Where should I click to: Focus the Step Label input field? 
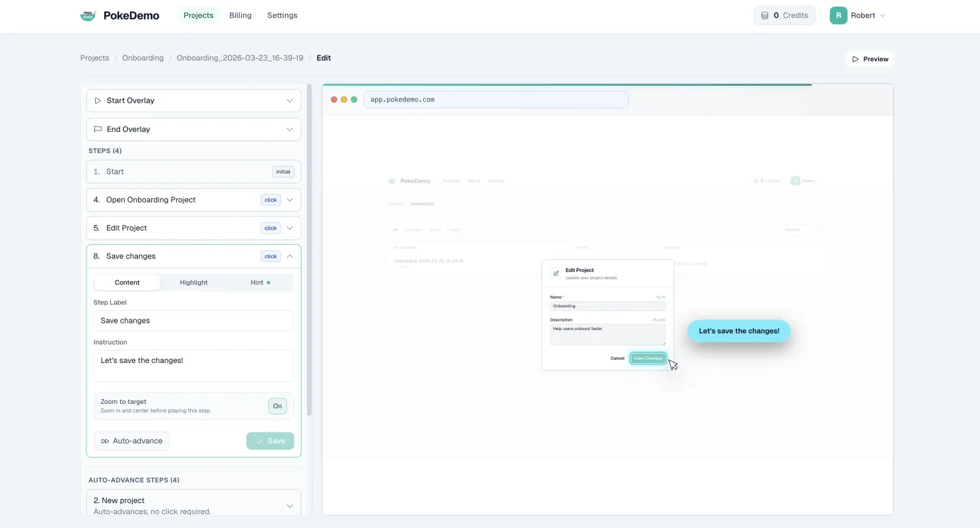[x=193, y=321]
